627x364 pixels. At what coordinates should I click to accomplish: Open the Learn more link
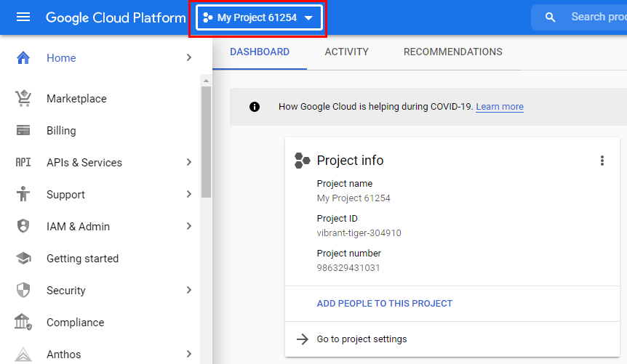point(500,107)
